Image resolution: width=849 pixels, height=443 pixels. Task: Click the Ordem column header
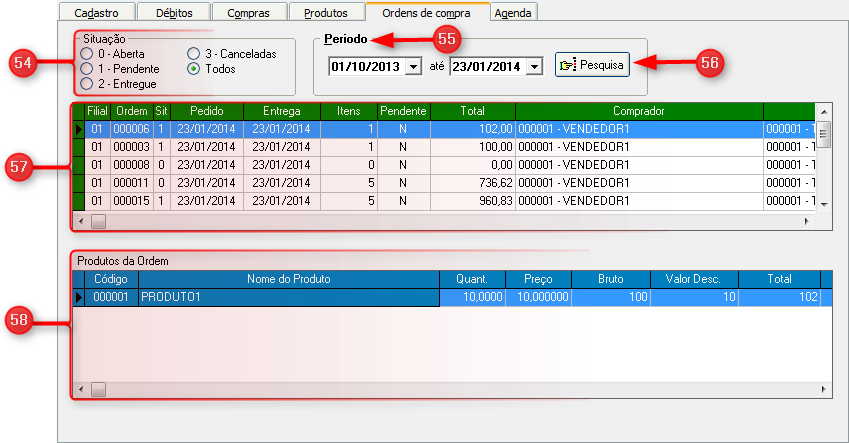click(x=132, y=111)
